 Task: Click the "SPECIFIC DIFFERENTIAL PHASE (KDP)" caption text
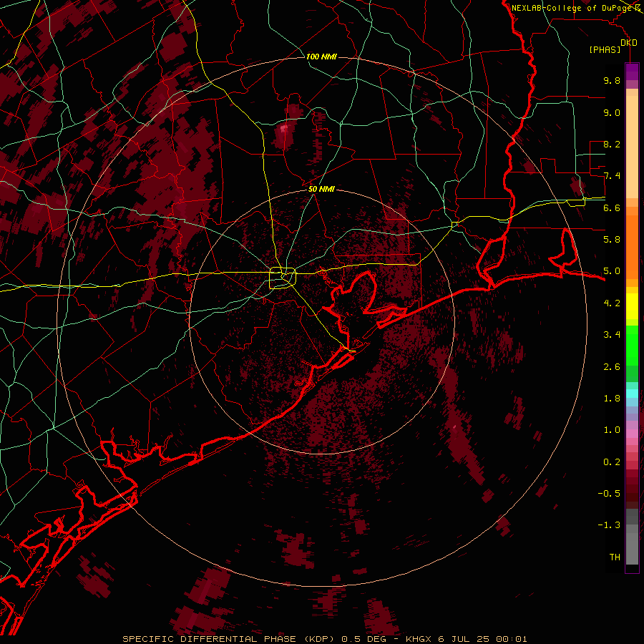[228, 639]
